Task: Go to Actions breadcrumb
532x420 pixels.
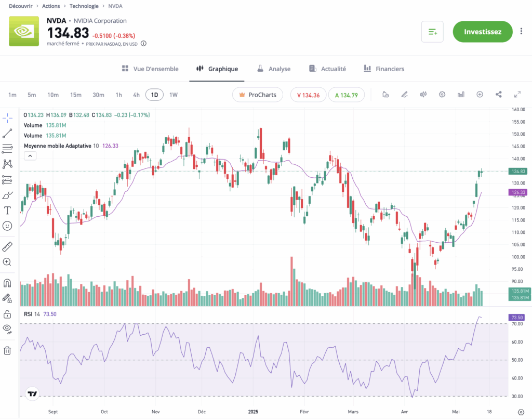Action: coord(51,6)
